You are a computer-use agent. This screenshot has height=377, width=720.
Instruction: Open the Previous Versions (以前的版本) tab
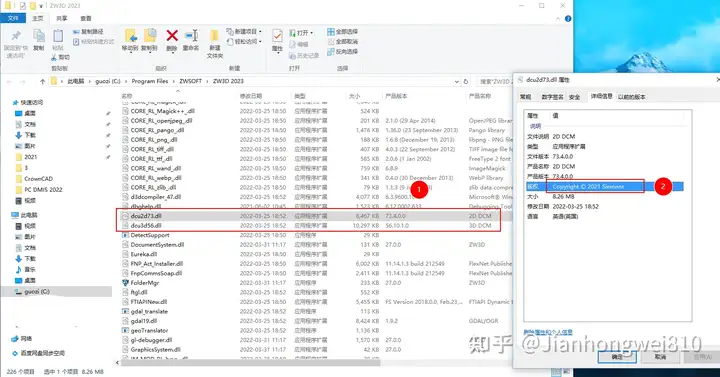pos(631,97)
